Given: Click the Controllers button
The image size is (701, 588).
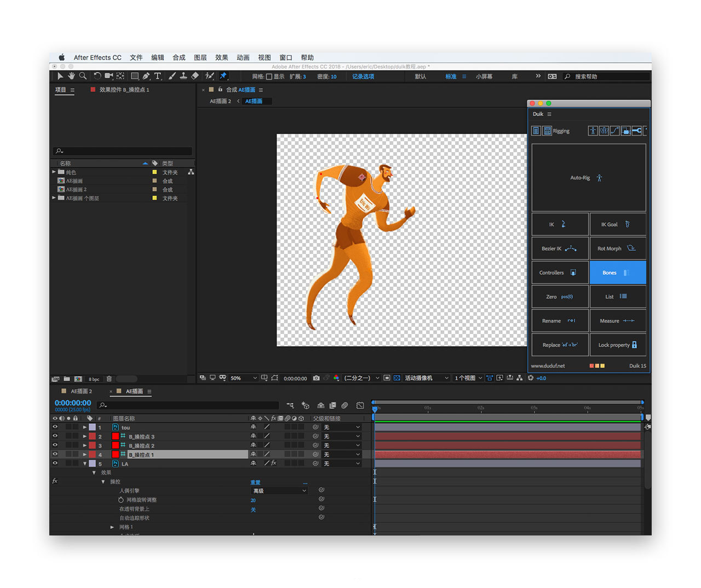Looking at the screenshot, I should [x=560, y=273].
